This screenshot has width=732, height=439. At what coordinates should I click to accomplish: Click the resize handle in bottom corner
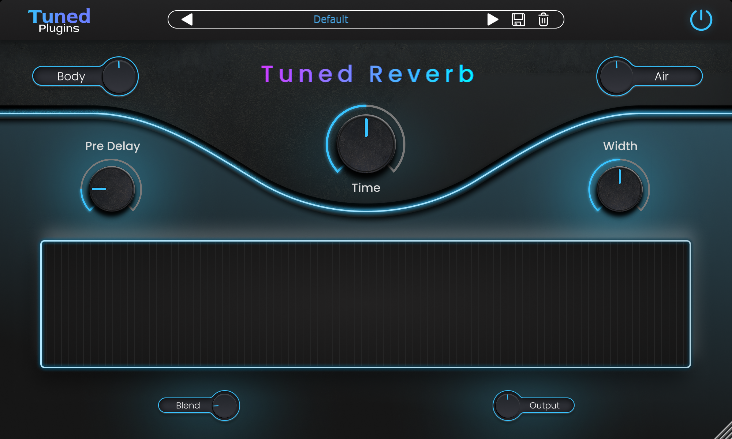pyautogui.click(x=722, y=430)
